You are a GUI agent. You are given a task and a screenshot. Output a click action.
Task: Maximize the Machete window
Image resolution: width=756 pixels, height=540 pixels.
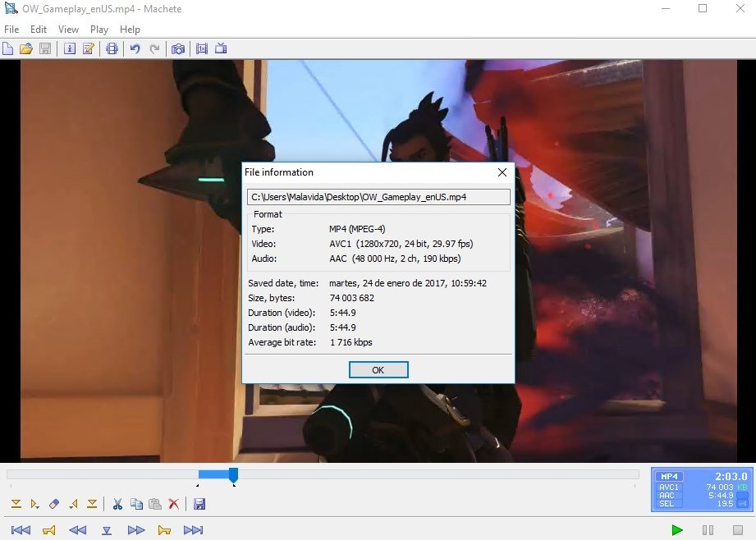[703, 8]
